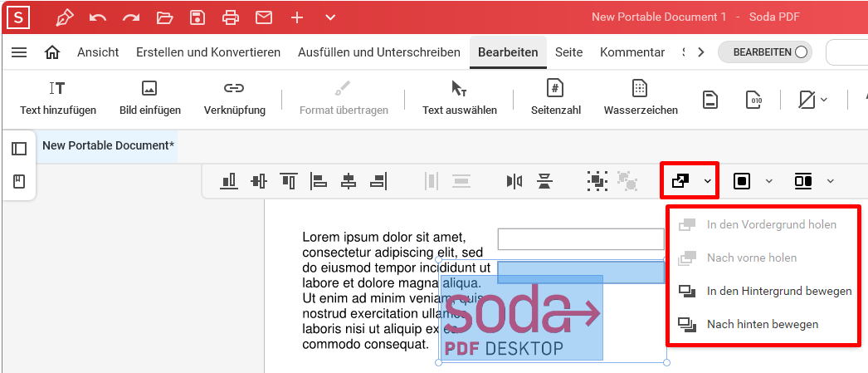Choose In den Vordergrund holen
The width and height of the screenshot is (868, 373).
pos(764,224)
